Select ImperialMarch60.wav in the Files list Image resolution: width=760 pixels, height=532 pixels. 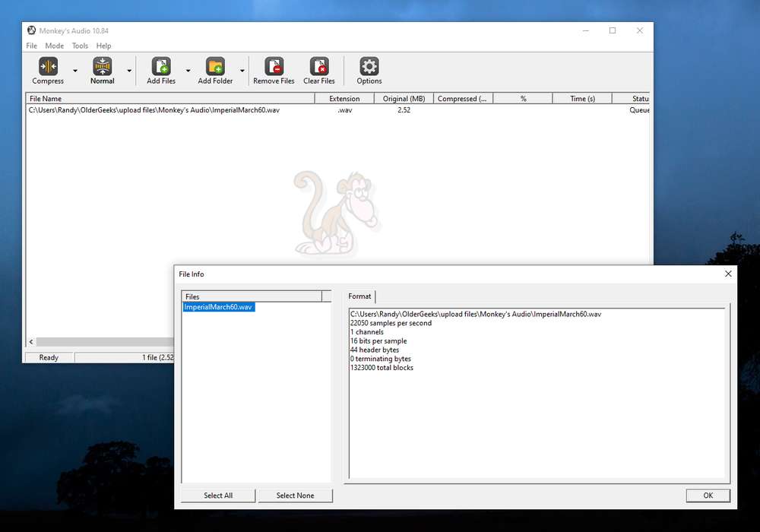tap(219, 307)
